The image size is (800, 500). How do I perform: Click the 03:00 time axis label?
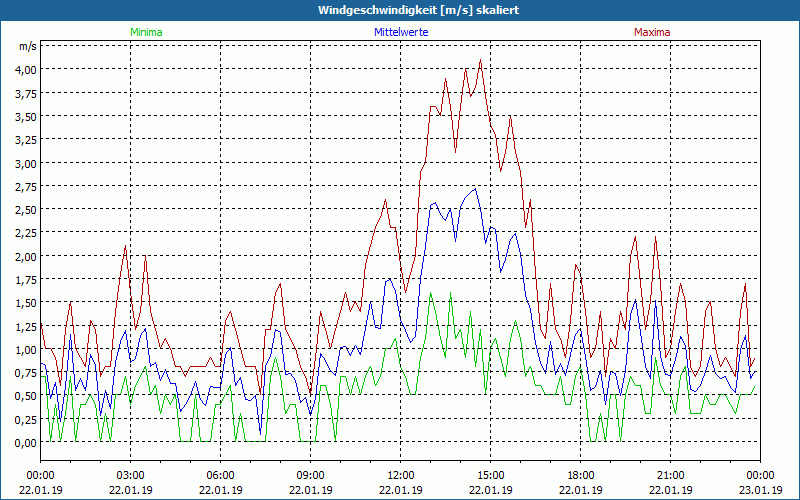(131, 476)
